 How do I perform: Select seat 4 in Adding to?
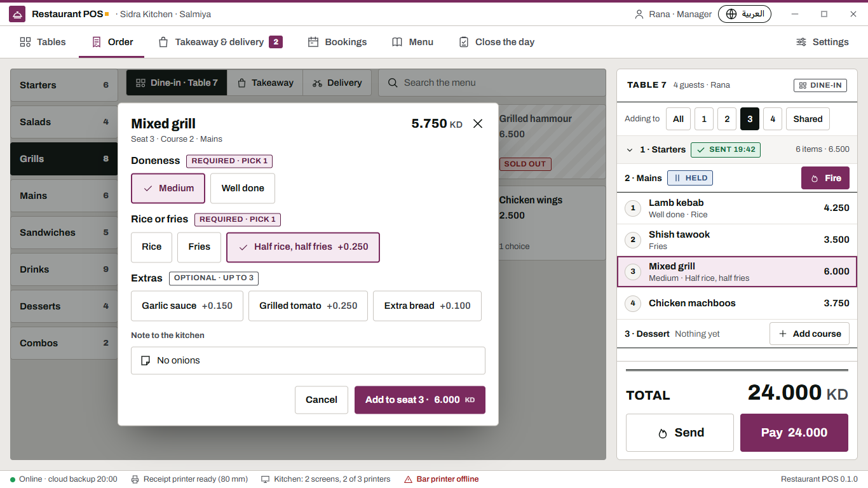click(773, 119)
